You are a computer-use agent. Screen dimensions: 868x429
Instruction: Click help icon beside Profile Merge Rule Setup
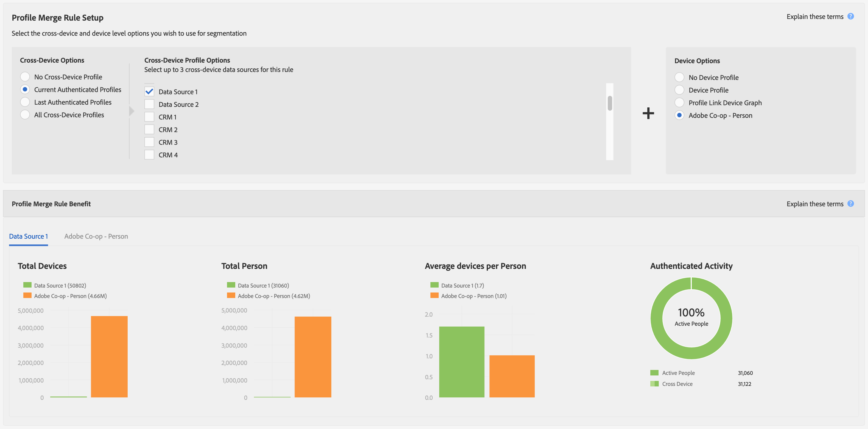[850, 16]
